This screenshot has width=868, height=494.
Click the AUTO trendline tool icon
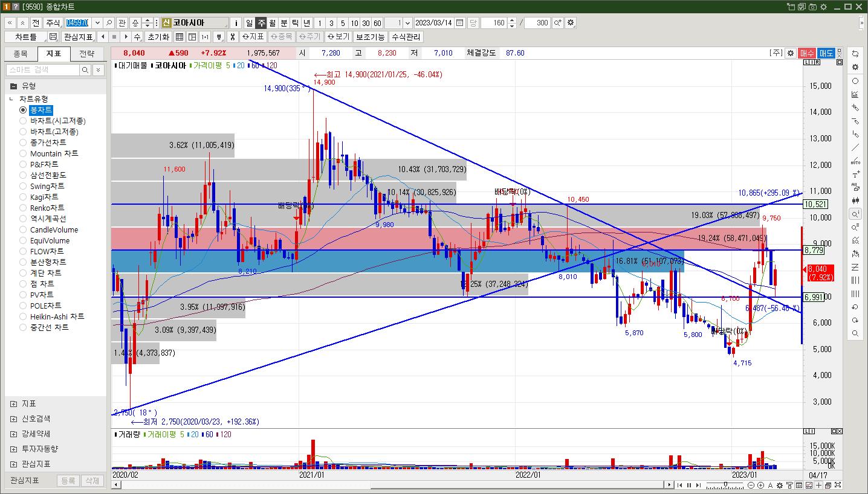point(855,161)
